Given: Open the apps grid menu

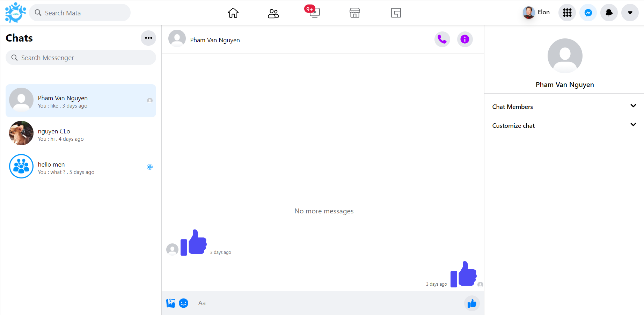Looking at the screenshot, I should click(567, 13).
